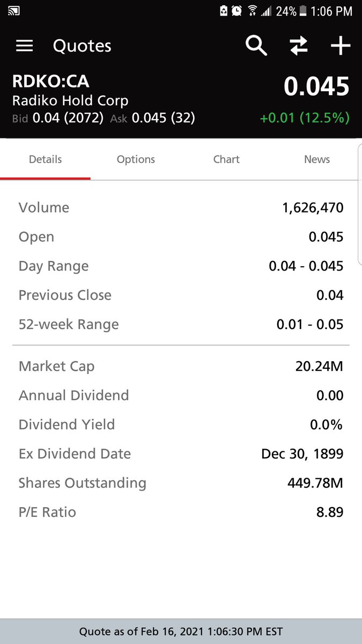Tap the search magnifier icon
The width and height of the screenshot is (362, 644).
256,46
